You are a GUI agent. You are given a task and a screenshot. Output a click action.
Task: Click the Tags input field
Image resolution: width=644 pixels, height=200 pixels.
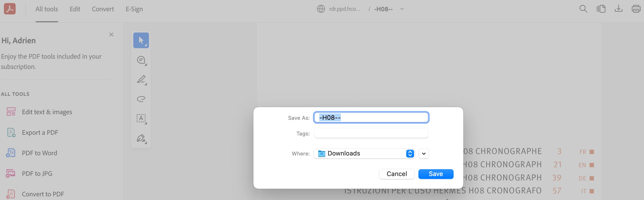click(x=371, y=133)
